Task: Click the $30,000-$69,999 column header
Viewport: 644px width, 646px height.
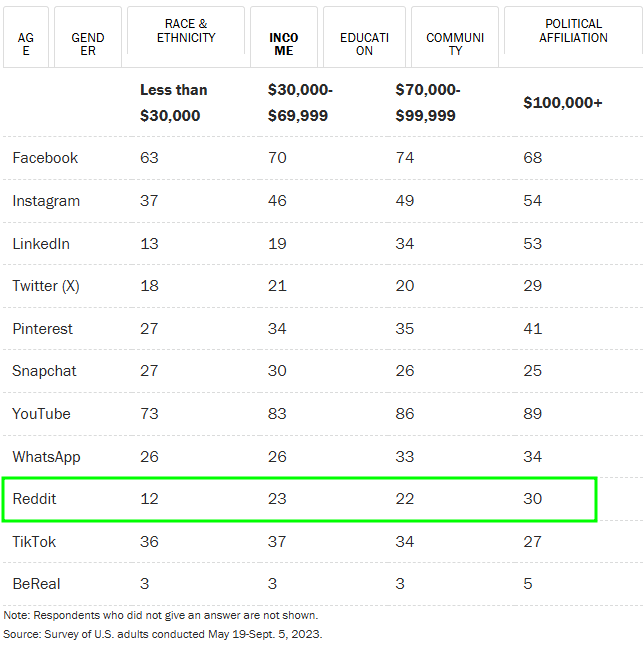Action: click(300, 103)
